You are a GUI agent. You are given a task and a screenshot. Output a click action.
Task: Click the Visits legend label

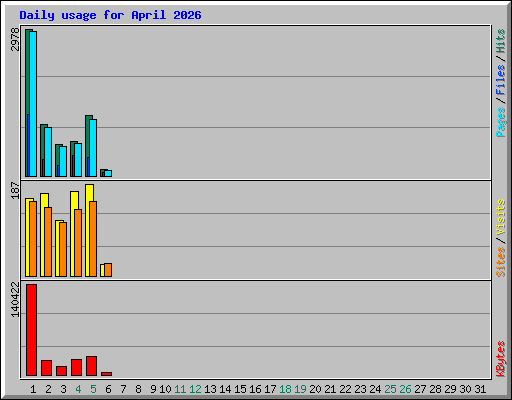500,217
